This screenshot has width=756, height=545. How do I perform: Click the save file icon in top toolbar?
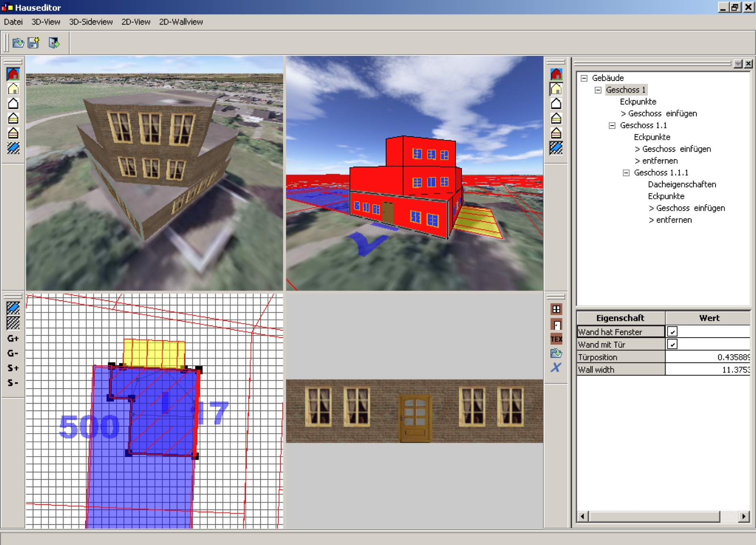coord(34,43)
